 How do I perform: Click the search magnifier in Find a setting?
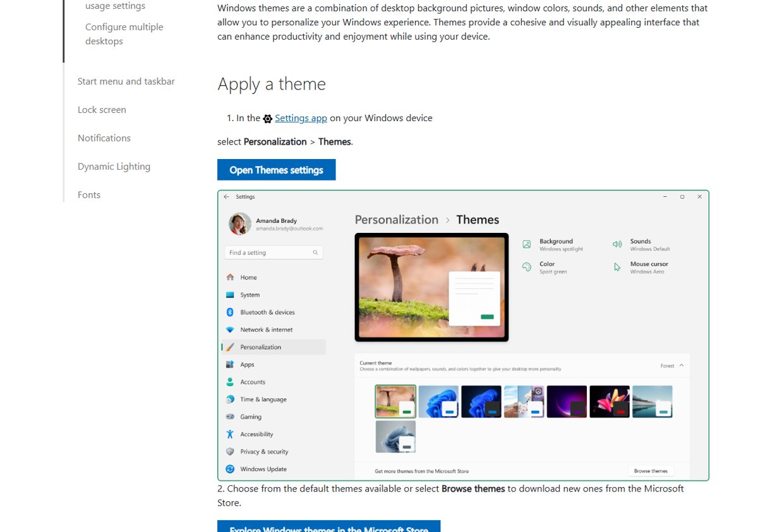click(315, 252)
